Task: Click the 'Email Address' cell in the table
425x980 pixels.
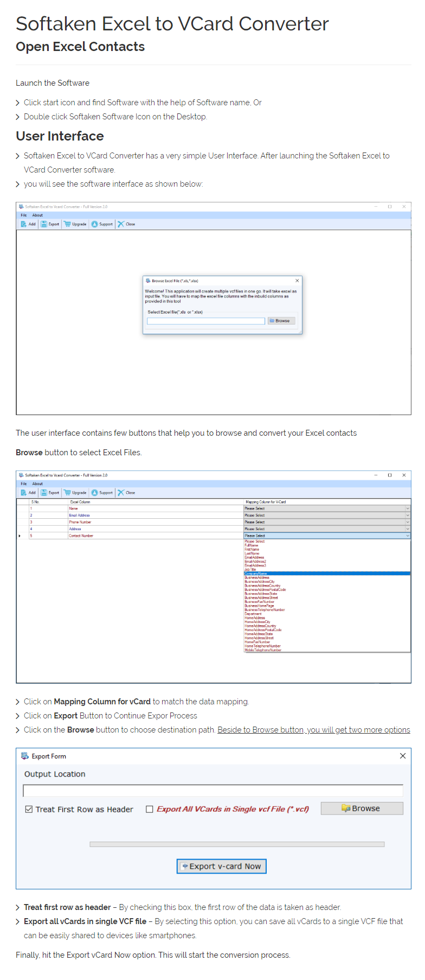Action: (x=156, y=516)
